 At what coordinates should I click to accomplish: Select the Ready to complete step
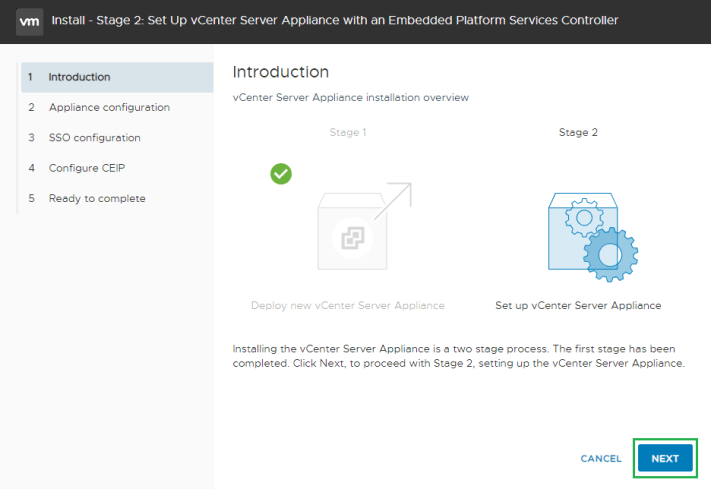pyautogui.click(x=96, y=198)
